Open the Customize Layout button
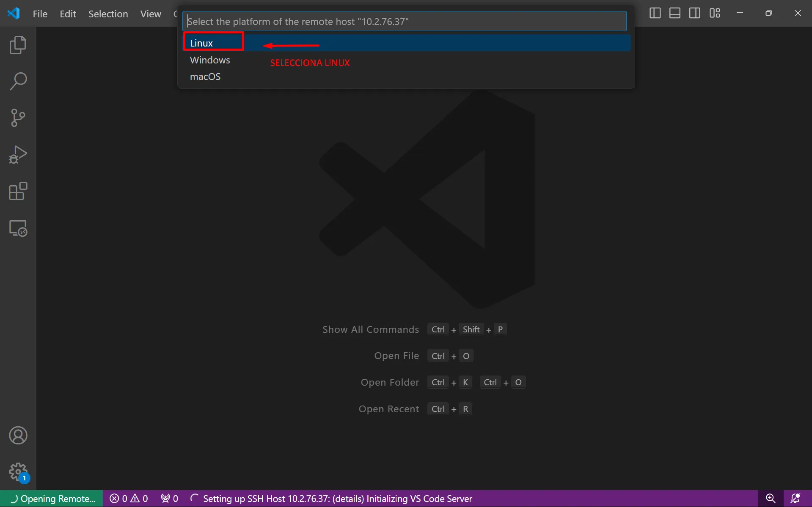This screenshot has width=812, height=507. click(715, 13)
